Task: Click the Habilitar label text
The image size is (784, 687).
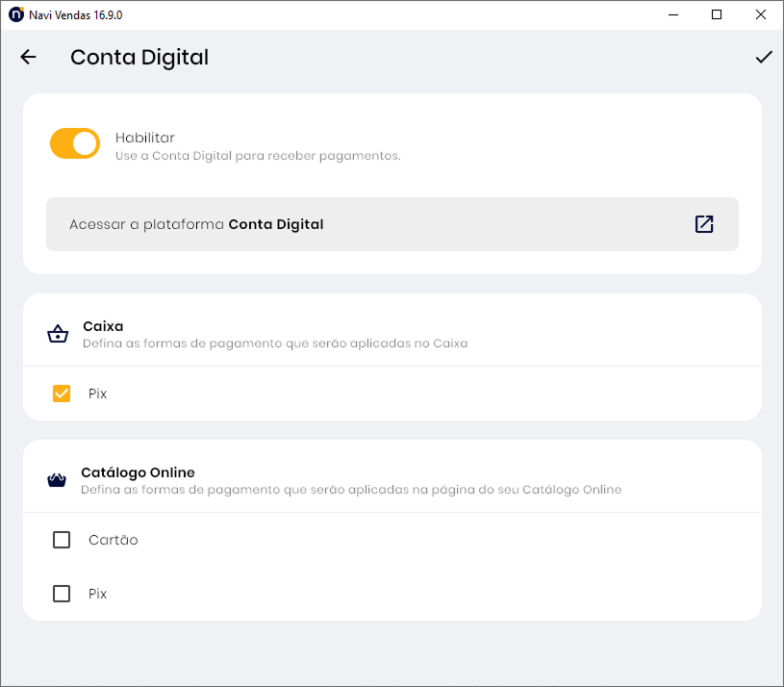Action: tap(145, 138)
